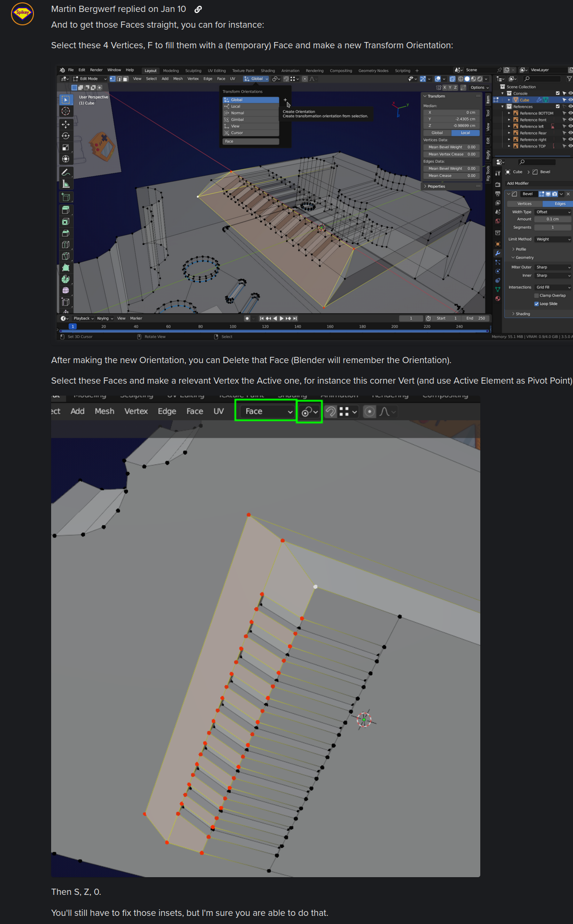Viewport: 573px width, 924px height.
Task: Toggle References collection checkbox
Action: tap(557, 107)
